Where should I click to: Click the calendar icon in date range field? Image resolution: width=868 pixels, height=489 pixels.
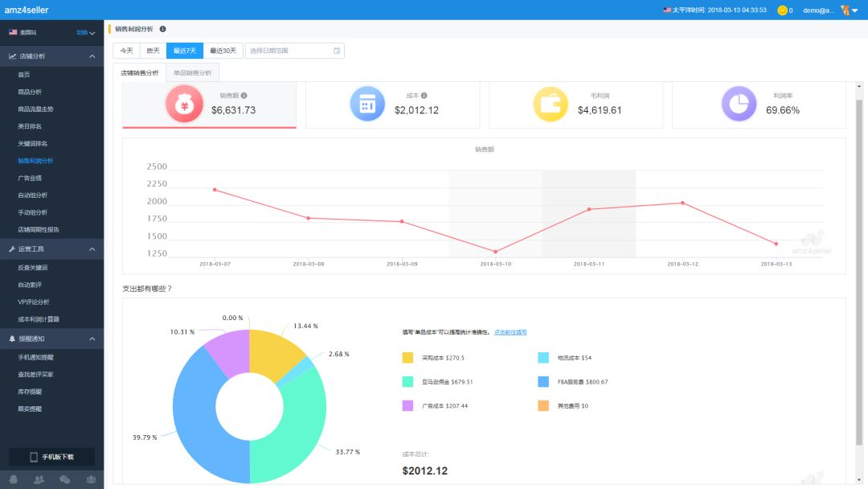[x=337, y=51]
